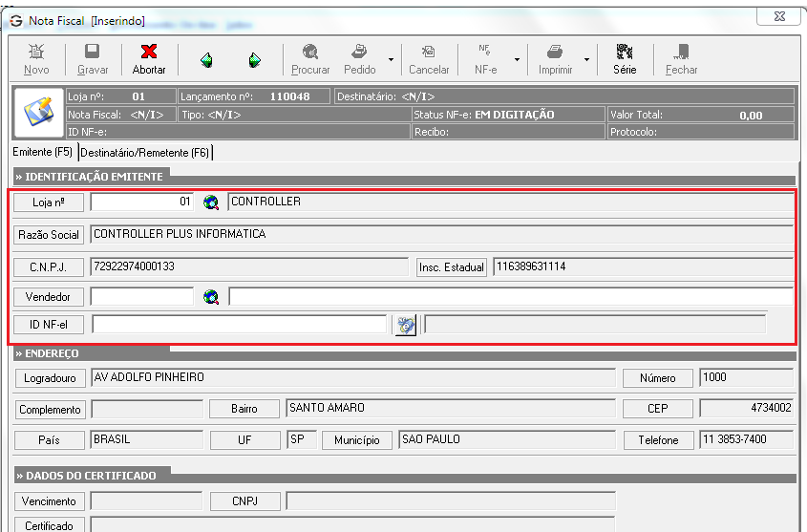Click the BRASIL country field
The image size is (807, 532).
pos(147,440)
